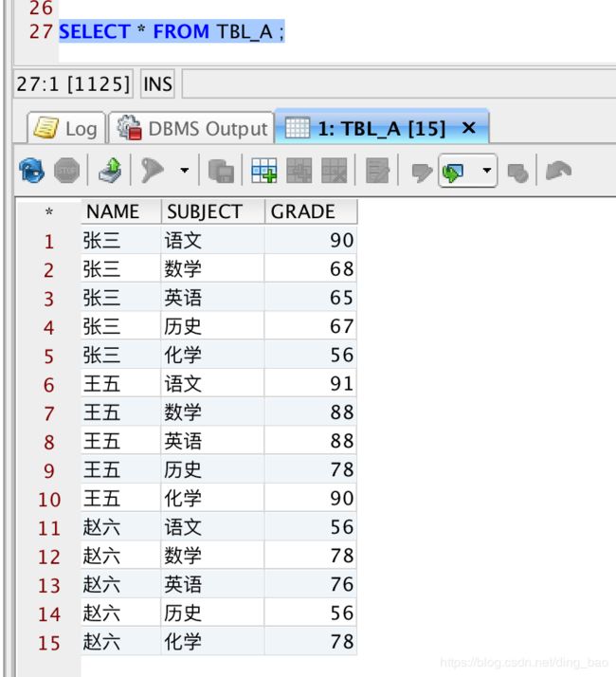Switch to the Log tab
Screen dimensions: 616x677
66,128
